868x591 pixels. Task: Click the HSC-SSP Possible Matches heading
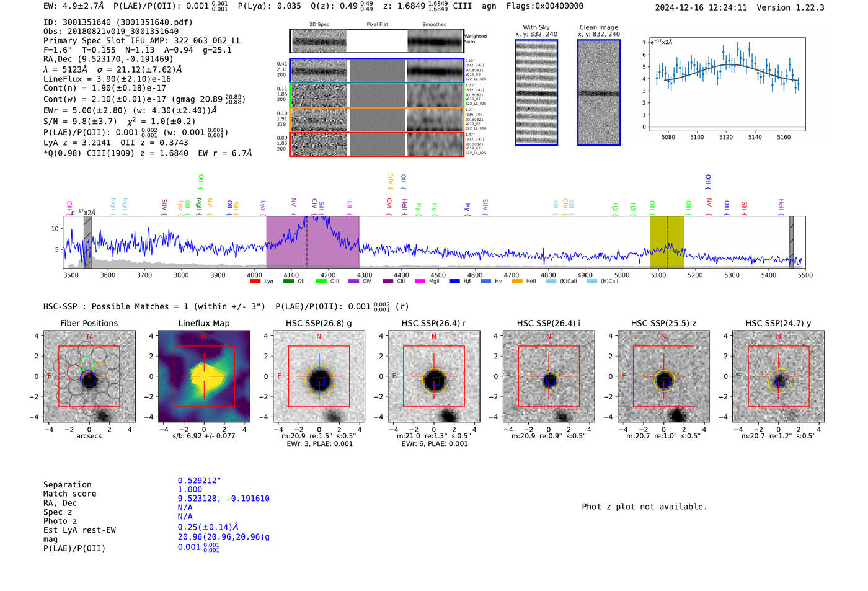pyautogui.click(x=154, y=307)
